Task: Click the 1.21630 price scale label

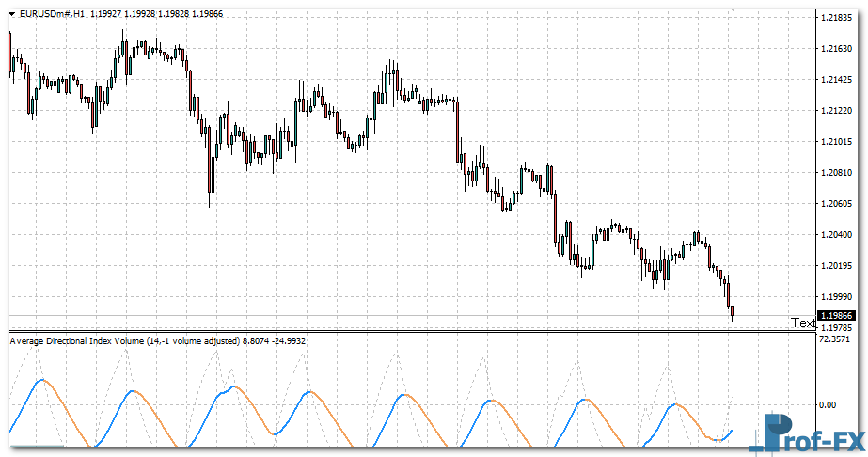Action: tap(836, 49)
